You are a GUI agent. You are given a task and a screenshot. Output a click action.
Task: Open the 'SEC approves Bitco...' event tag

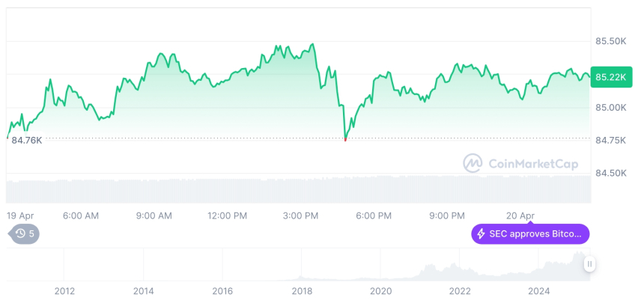click(x=530, y=234)
